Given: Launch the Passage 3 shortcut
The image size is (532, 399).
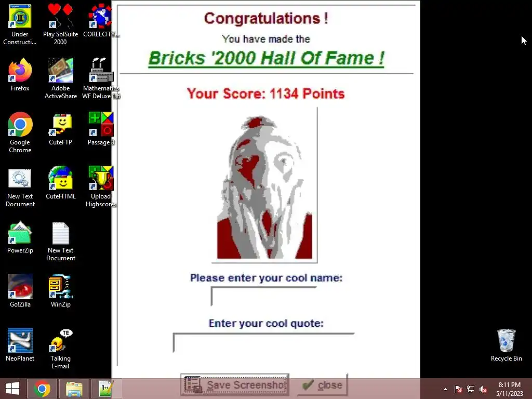Looking at the screenshot, I should (x=101, y=129).
